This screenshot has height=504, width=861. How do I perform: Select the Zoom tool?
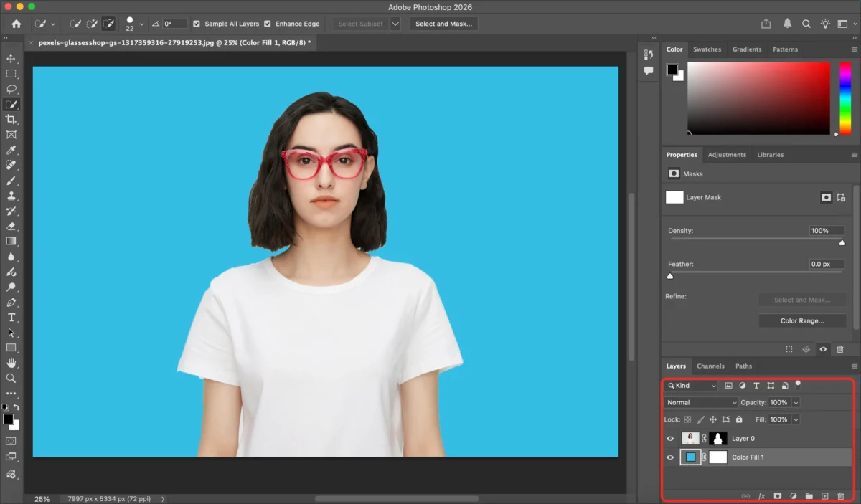click(11, 378)
